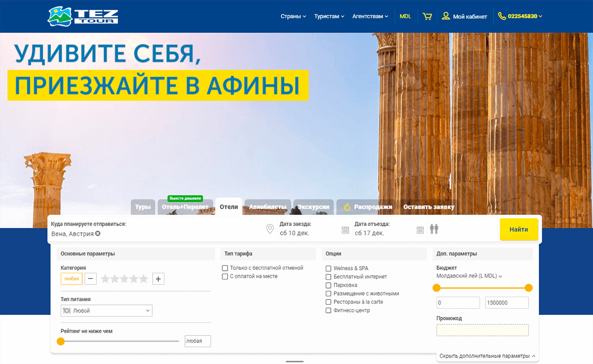This screenshot has width=593, height=364.
Task: Tick the Фитнесс-центр checkbox
Action: 329,310
